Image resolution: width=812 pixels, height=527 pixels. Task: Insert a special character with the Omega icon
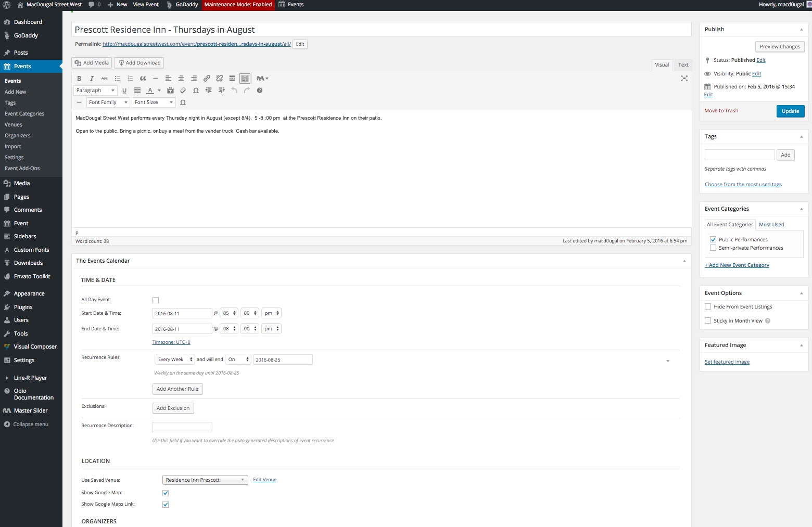click(x=196, y=90)
